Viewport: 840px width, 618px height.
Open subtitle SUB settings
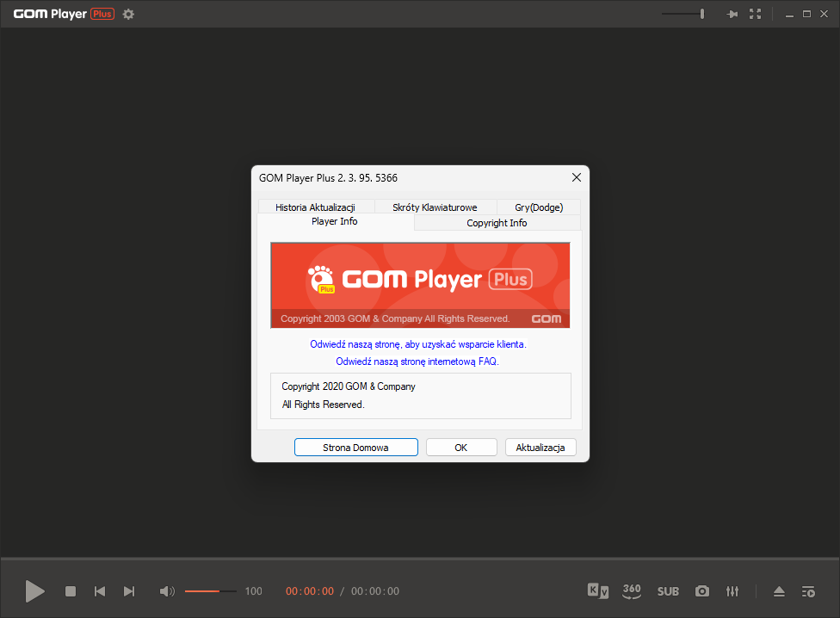click(668, 591)
